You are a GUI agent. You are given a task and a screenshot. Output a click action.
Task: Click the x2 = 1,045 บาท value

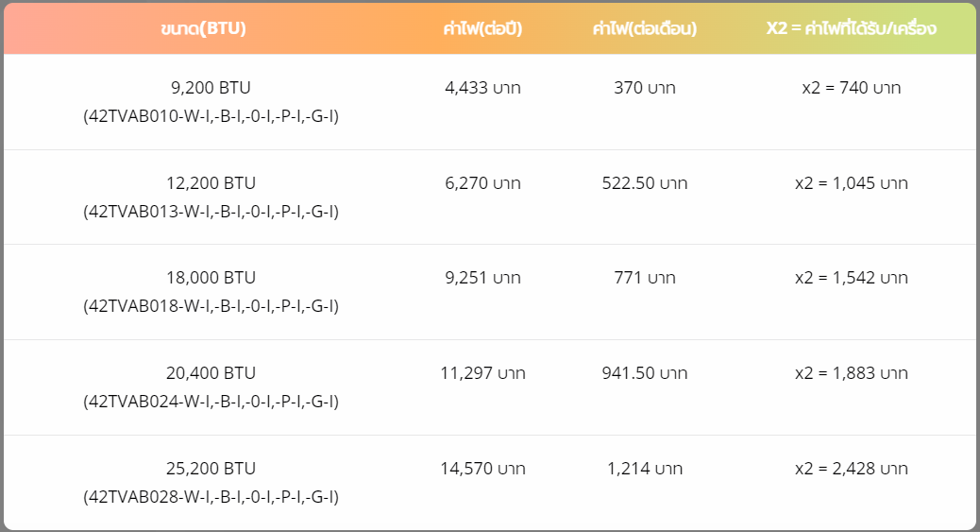coord(852,182)
